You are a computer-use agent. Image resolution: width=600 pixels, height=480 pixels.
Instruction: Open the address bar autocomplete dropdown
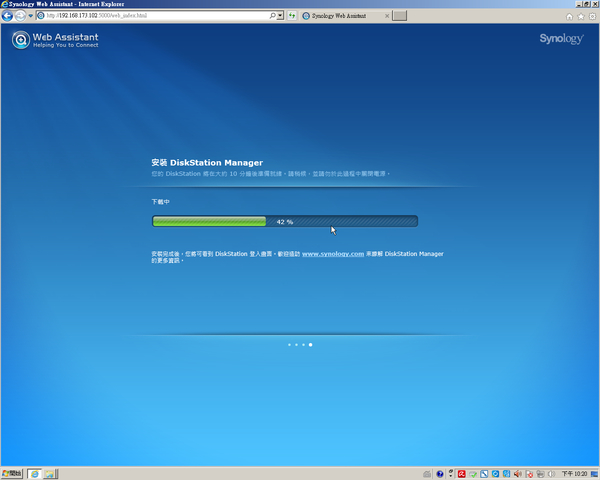pyautogui.click(x=280, y=16)
